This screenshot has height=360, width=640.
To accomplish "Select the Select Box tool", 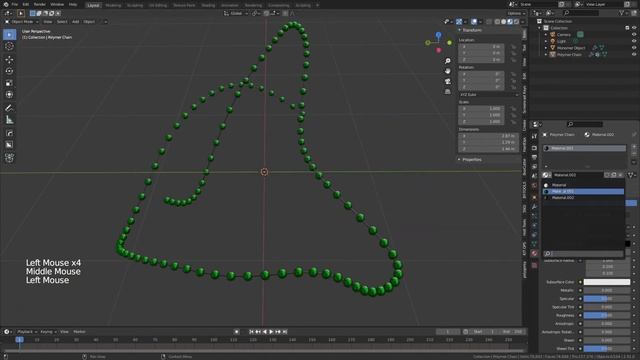I will (9, 34).
